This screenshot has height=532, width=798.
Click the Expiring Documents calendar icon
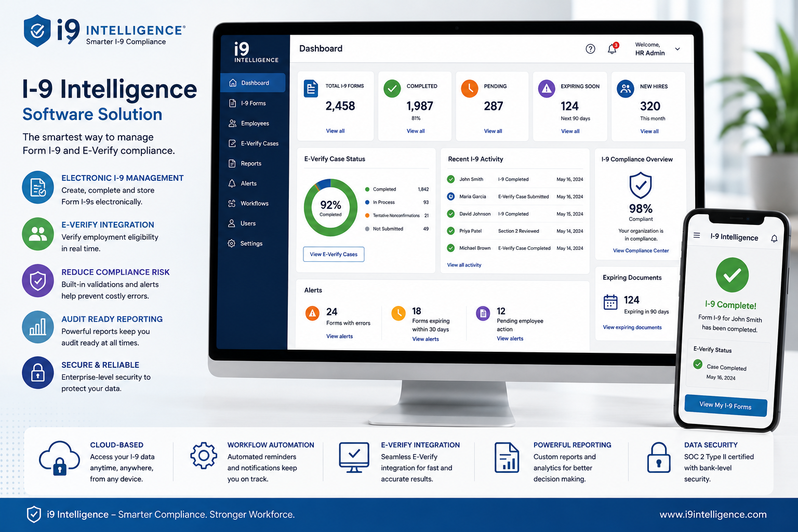610,302
